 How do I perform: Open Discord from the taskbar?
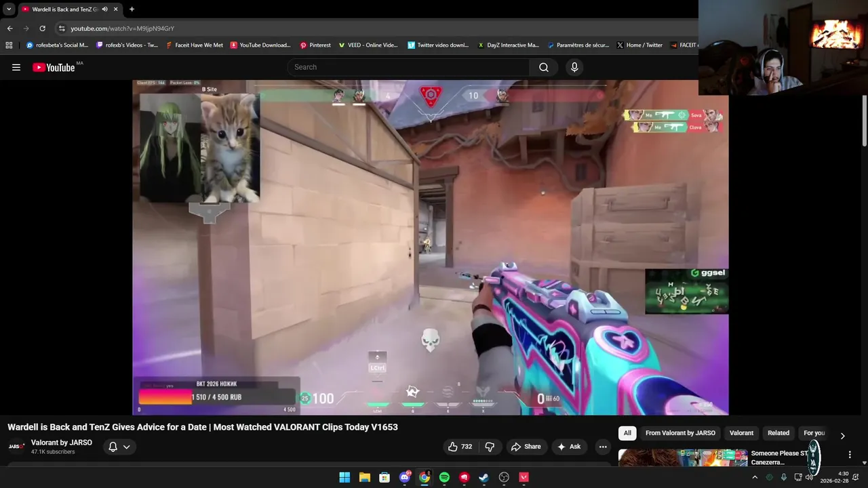tap(405, 477)
